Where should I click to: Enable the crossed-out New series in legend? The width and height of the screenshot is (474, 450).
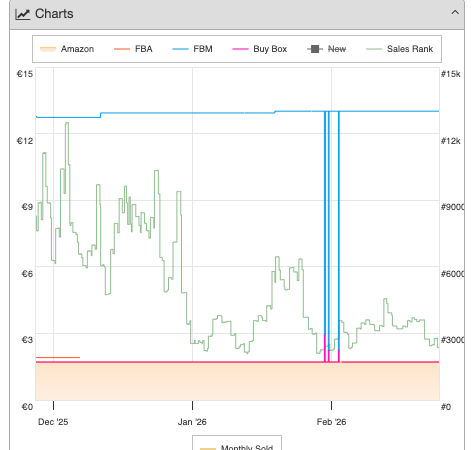pos(326,49)
